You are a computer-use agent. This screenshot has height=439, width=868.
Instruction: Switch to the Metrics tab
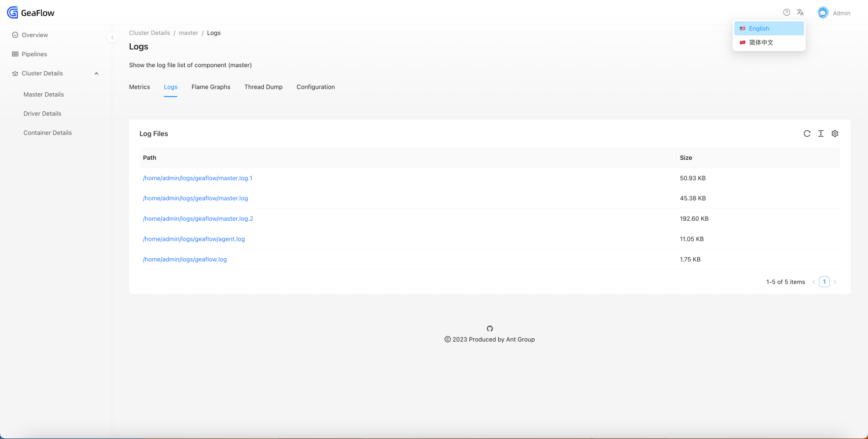(x=139, y=87)
